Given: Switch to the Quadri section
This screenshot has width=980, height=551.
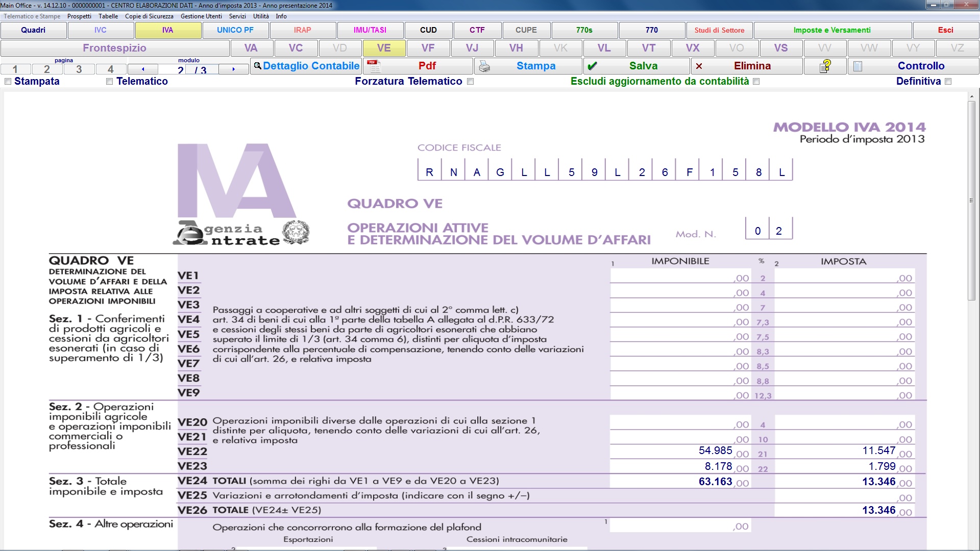Looking at the screenshot, I should click(x=33, y=30).
